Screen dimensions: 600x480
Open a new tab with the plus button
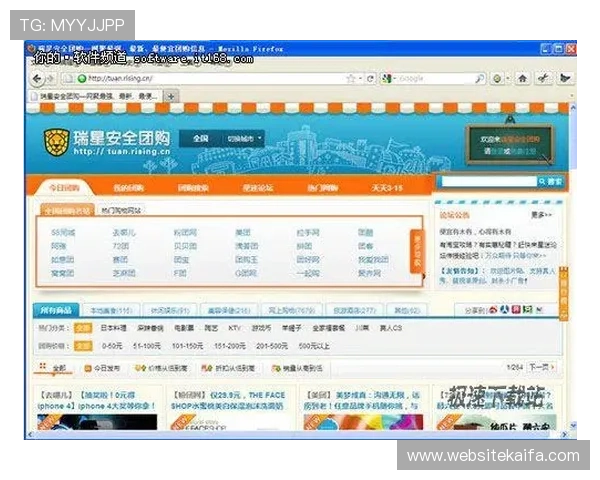coord(171,96)
